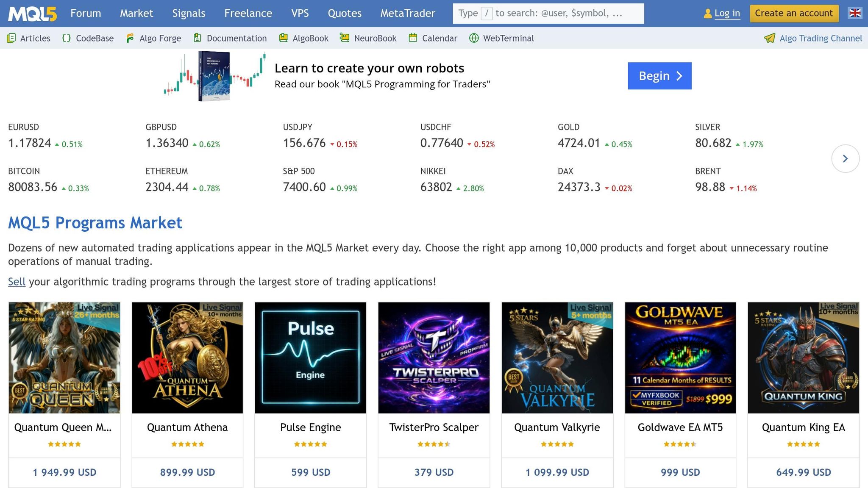This screenshot has width=868, height=488.
Task: Click the DAX quote 24373.3
Action: 579,187
